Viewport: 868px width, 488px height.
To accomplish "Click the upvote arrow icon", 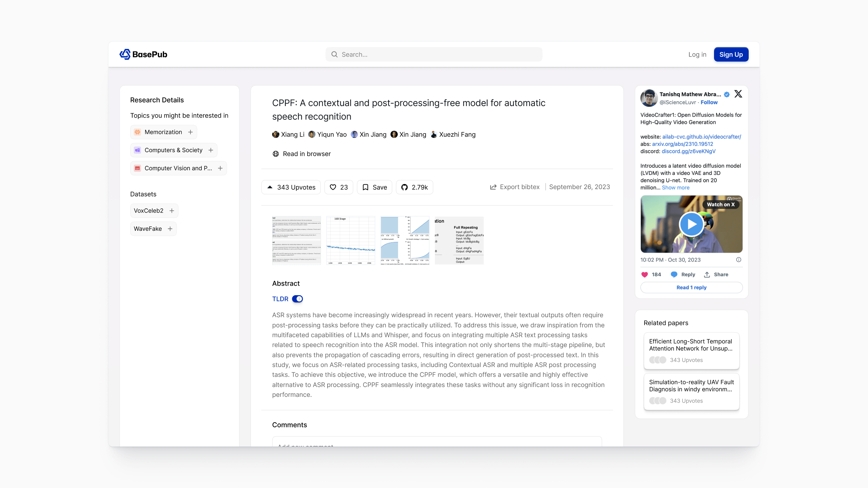I will 270,187.
